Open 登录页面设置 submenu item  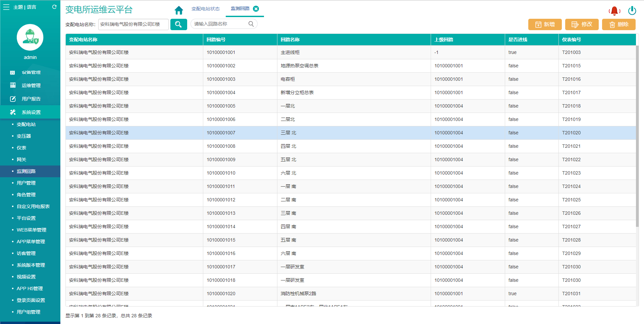tap(31, 300)
